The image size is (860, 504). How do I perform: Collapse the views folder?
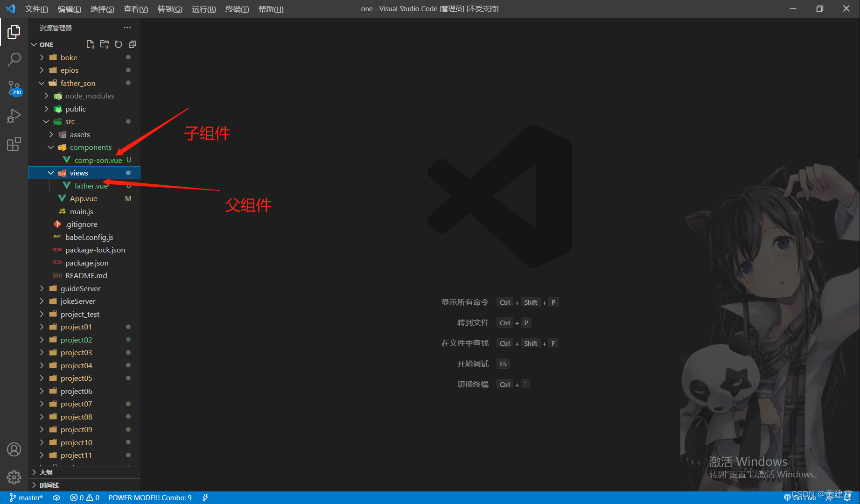coord(51,173)
